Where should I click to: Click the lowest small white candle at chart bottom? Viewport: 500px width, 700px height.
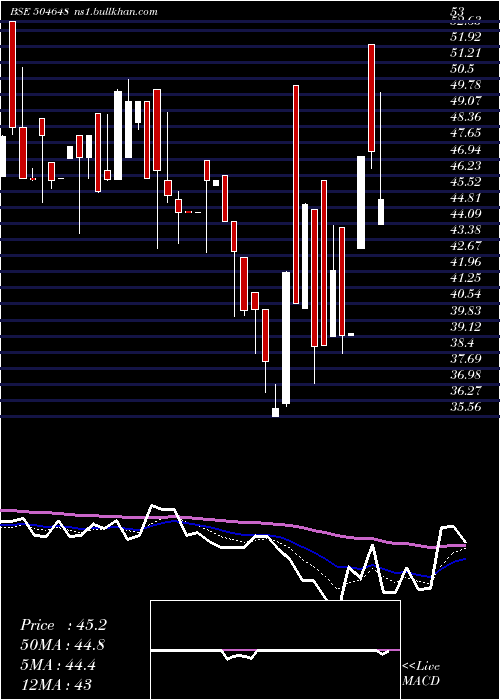pos(275,412)
